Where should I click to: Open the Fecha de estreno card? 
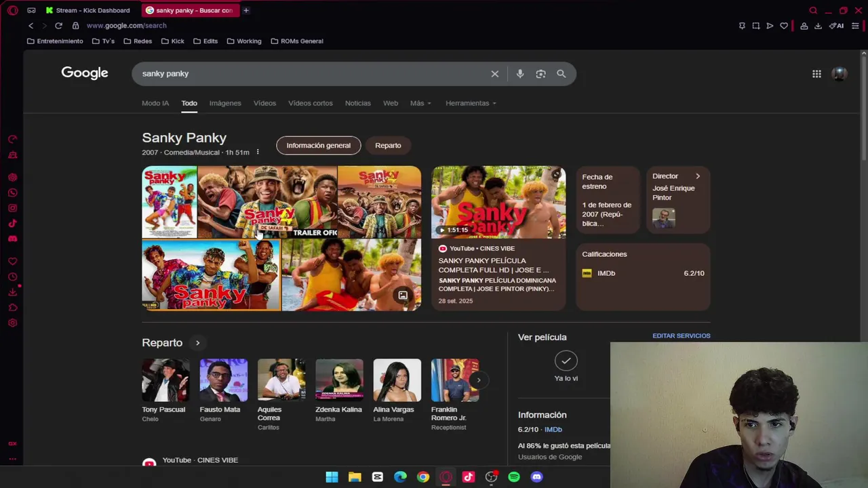click(x=608, y=201)
